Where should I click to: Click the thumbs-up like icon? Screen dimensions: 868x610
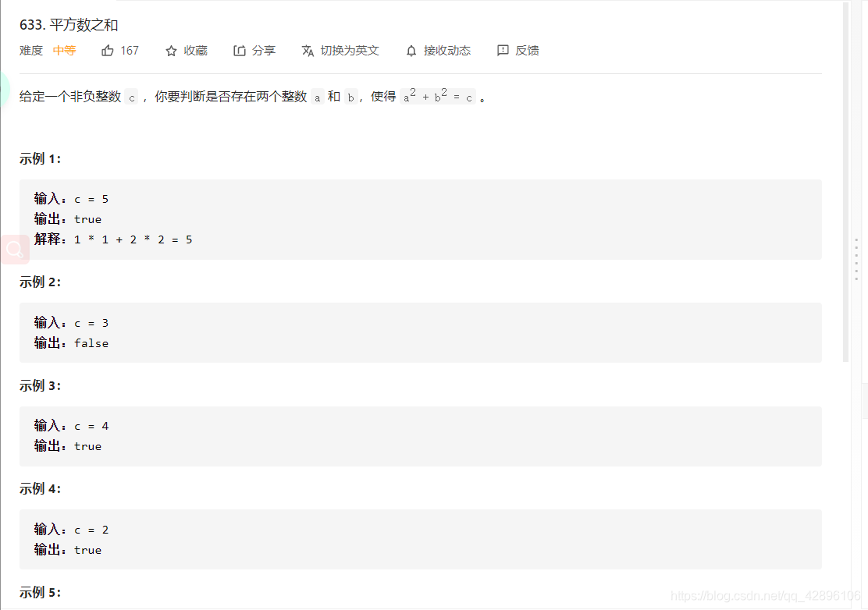108,50
